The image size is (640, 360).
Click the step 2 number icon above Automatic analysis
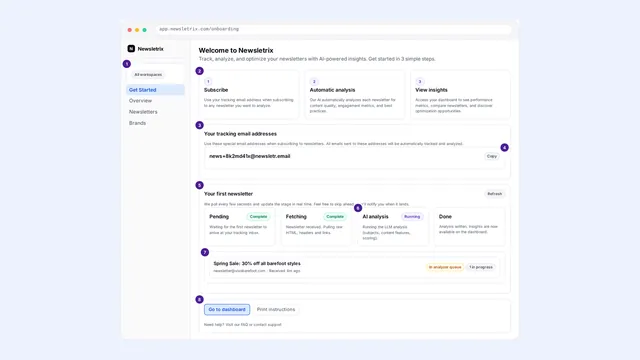(x=314, y=82)
